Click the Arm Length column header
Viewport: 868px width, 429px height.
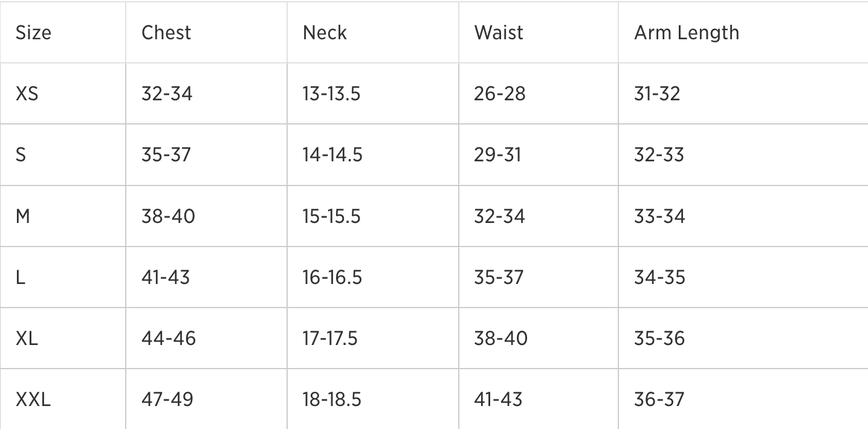686,33
